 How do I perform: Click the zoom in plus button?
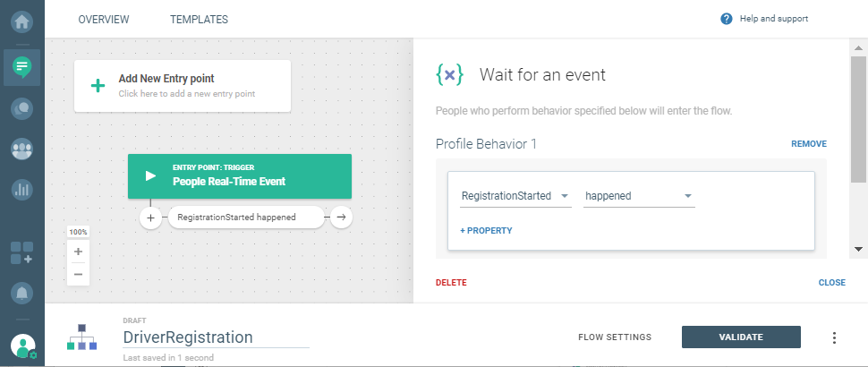[79, 252]
